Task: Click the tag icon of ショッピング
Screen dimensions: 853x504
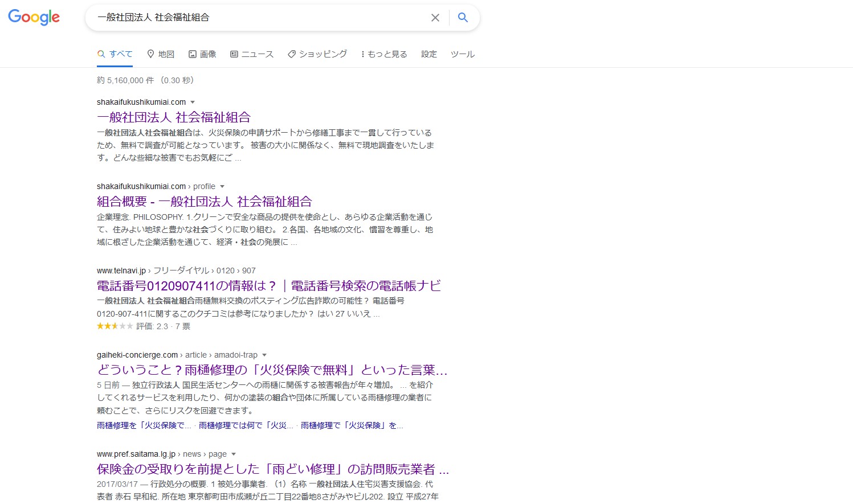Action: point(292,54)
